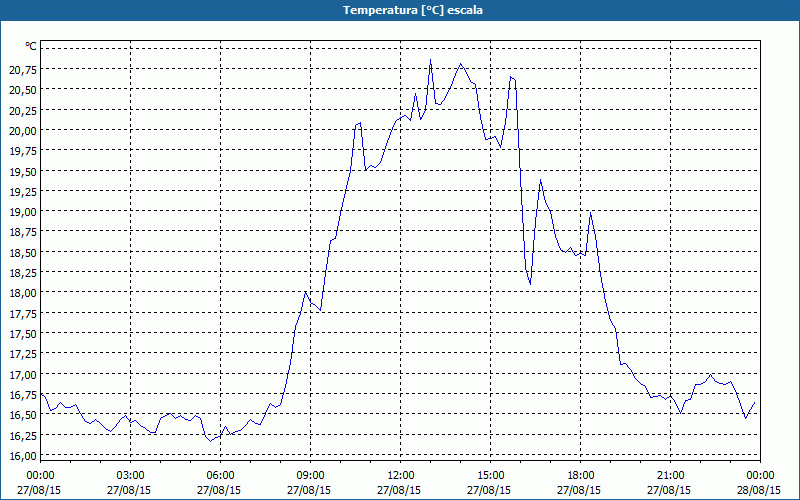This screenshot has height=500, width=800.
Task: Pick the 19,50 y-axis label
Action: (x=23, y=171)
